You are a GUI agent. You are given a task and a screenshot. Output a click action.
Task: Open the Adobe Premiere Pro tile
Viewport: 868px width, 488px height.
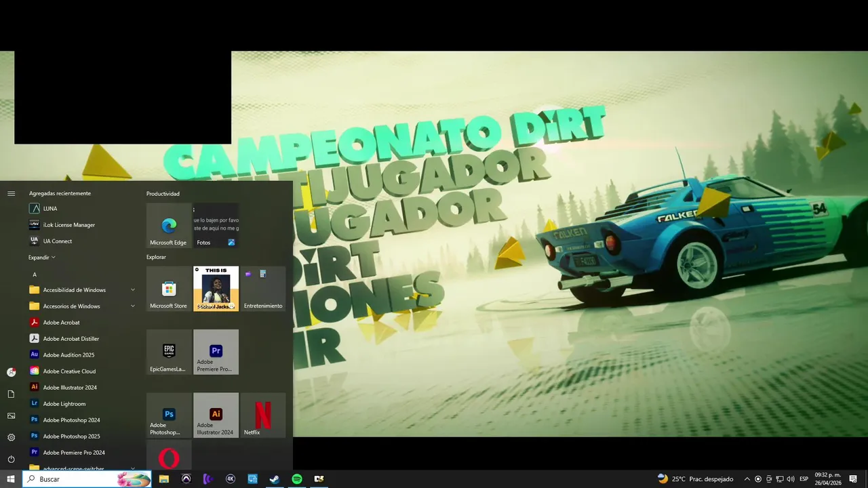pos(216,352)
